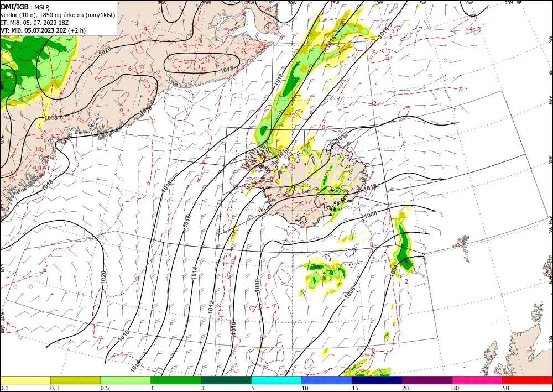The image size is (553, 392).
Task: Select the red above-50 legend swatch
Action: point(528,380)
